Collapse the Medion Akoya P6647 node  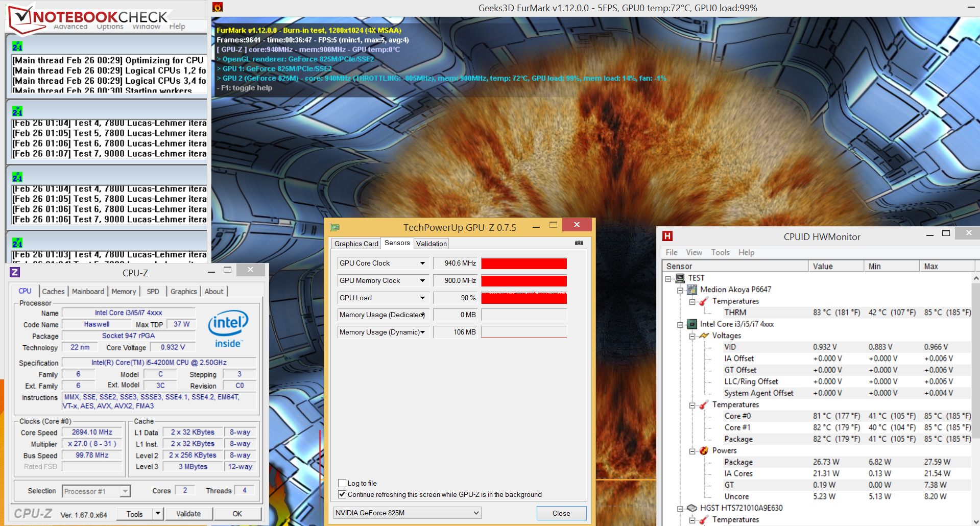coord(680,290)
